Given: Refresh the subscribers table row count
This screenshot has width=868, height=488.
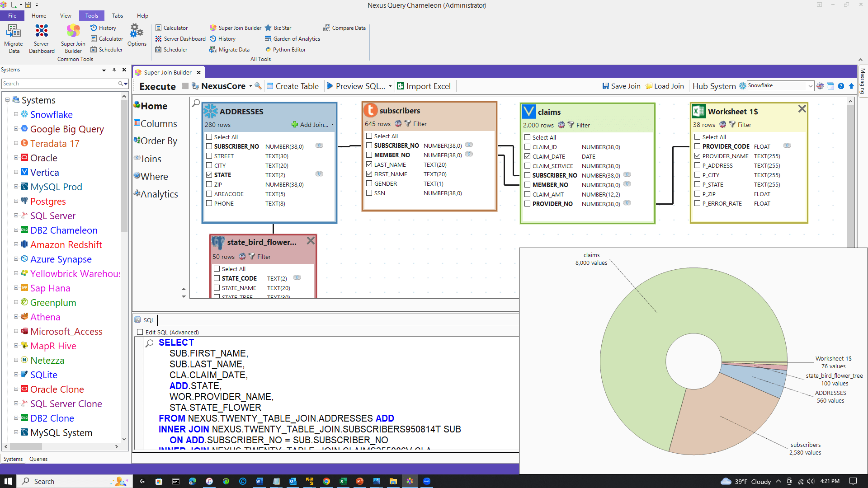Looking at the screenshot, I should (398, 123).
